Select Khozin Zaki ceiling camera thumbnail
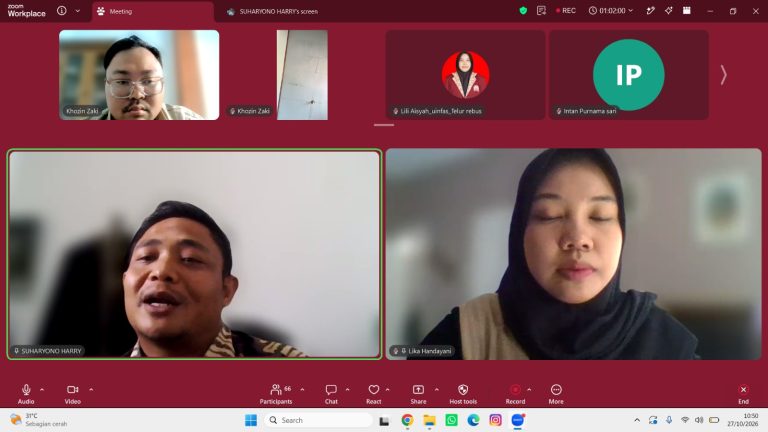The width and height of the screenshot is (768, 432). tap(302, 75)
